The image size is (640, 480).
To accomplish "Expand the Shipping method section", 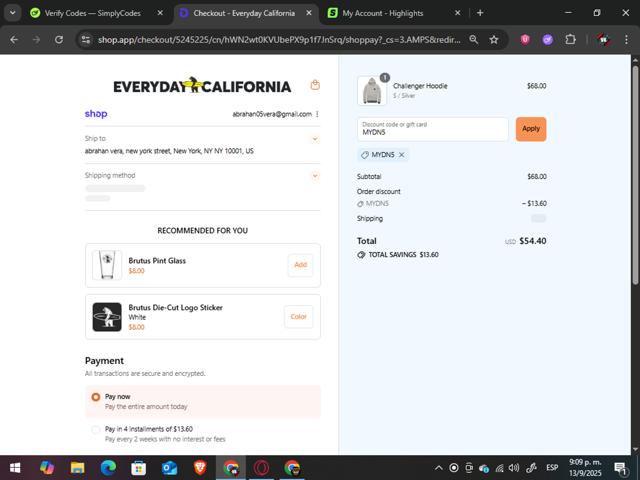I will pos(315,176).
